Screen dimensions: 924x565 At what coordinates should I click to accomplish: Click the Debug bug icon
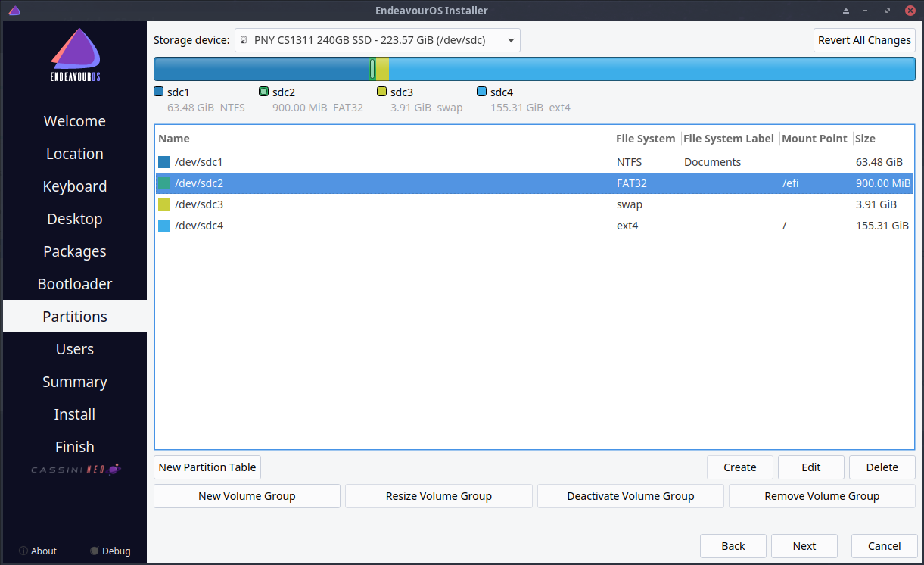(94, 551)
